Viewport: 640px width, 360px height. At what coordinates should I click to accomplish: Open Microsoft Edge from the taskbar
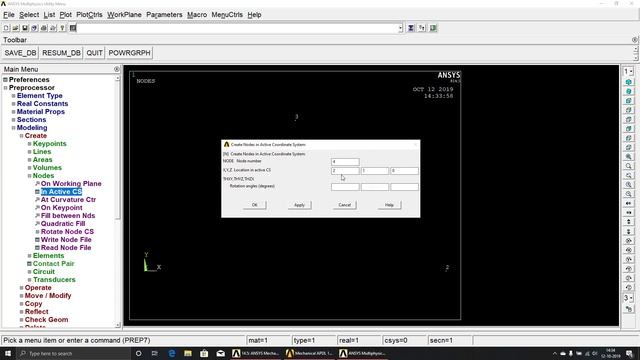click(x=171, y=353)
